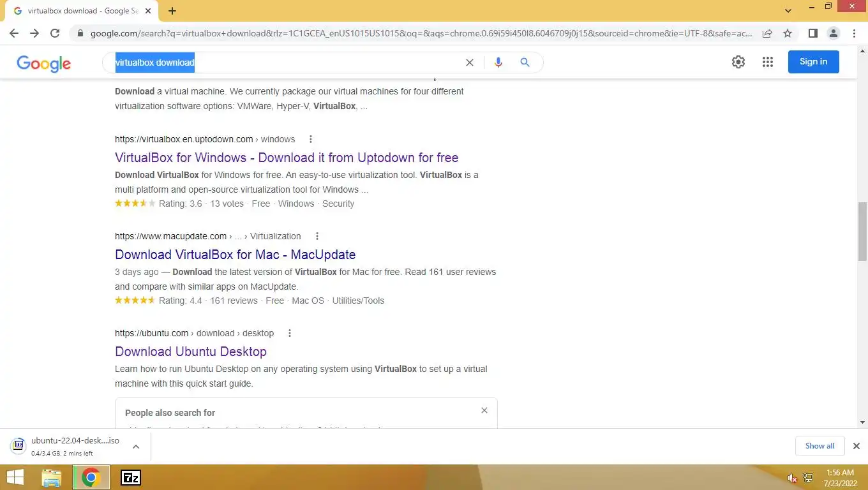This screenshot has width=868, height=490.
Task: Clear the search query with X
Action: [470, 63]
